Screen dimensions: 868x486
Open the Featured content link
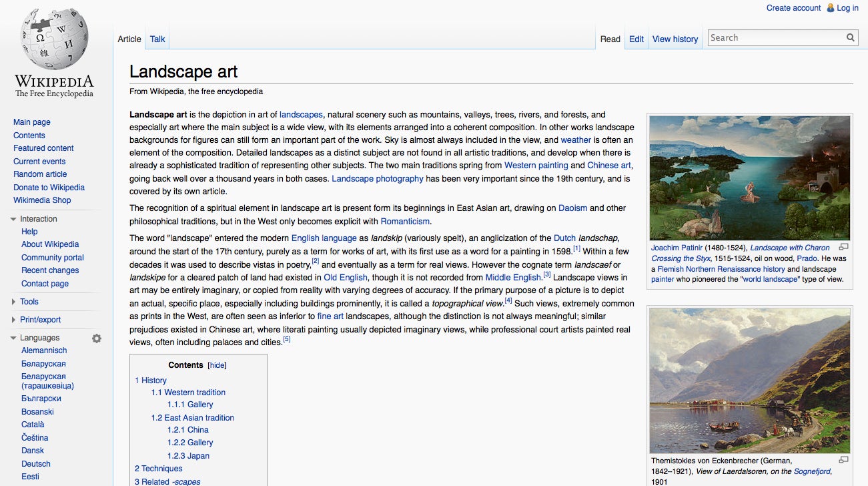click(43, 148)
